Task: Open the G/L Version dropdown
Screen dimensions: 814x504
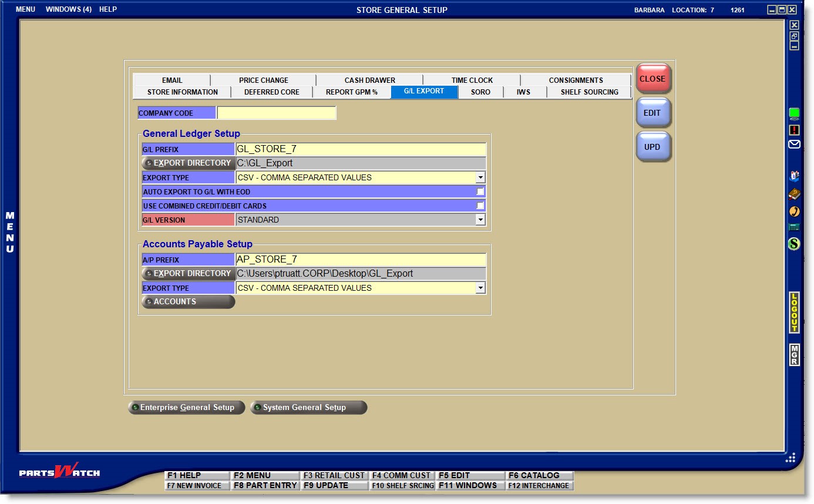Action: point(480,220)
